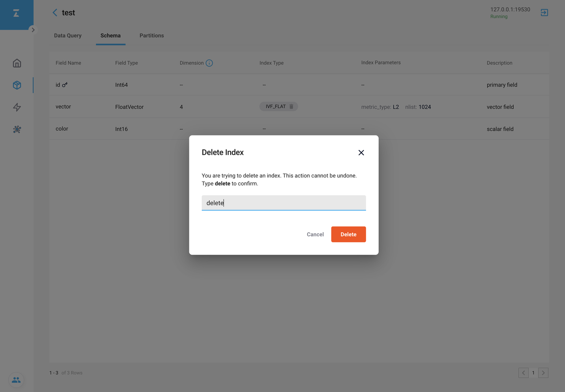Confirm with the orange Delete button

(x=348, y=234)
